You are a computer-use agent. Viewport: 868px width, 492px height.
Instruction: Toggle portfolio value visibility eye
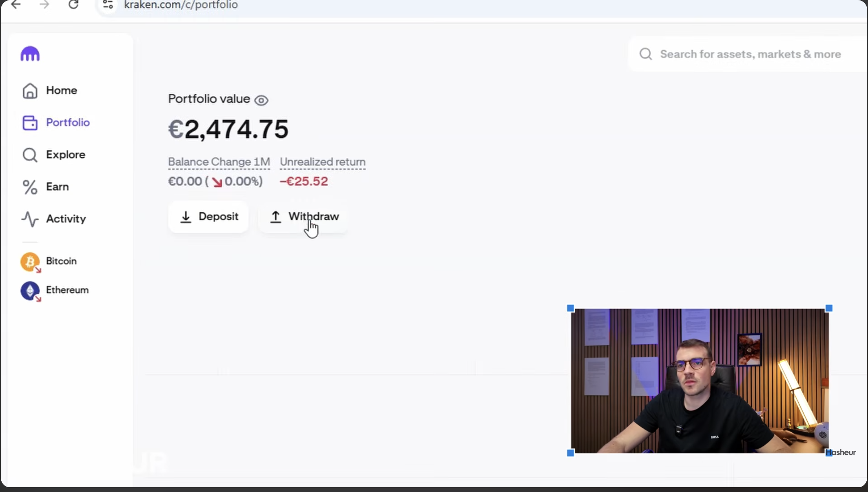[261, 100]
